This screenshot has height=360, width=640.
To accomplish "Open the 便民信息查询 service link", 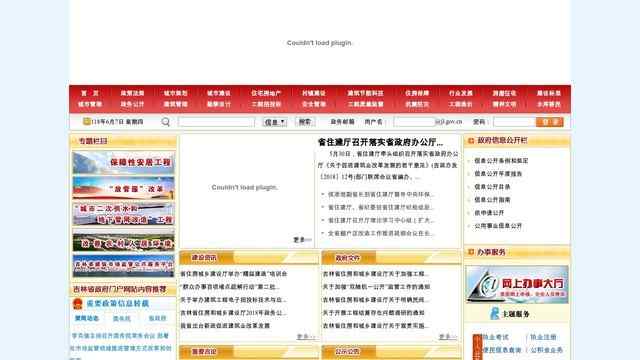I will click(502, 350).
